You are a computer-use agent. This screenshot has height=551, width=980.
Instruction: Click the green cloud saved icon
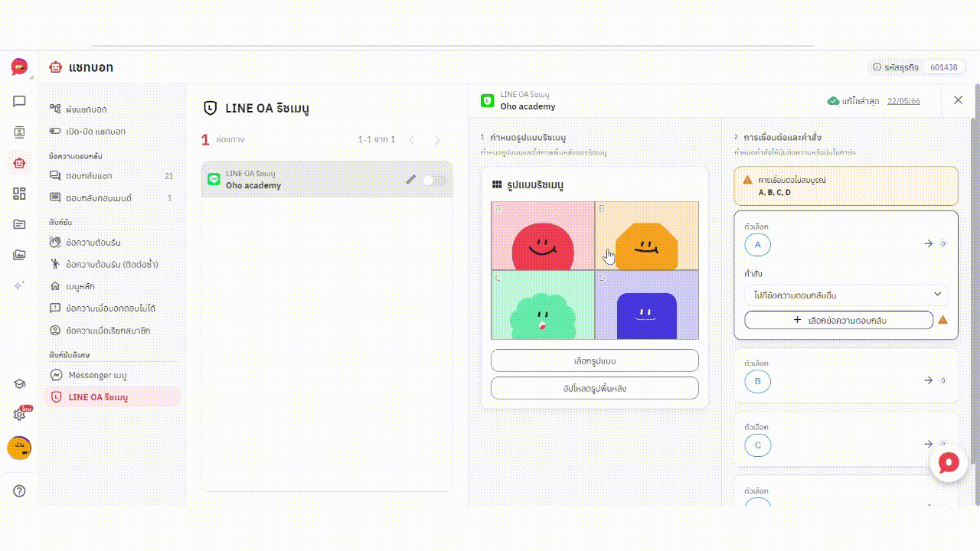point(833,101)
